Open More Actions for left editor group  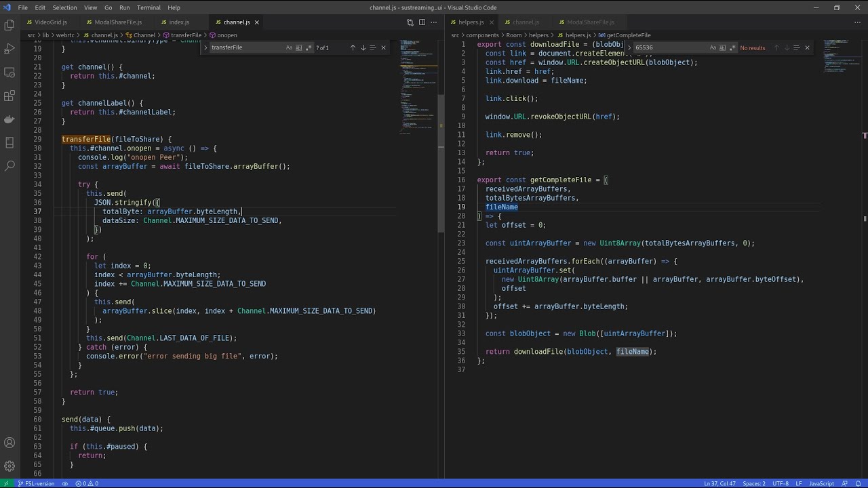click(x=434, y=22)
